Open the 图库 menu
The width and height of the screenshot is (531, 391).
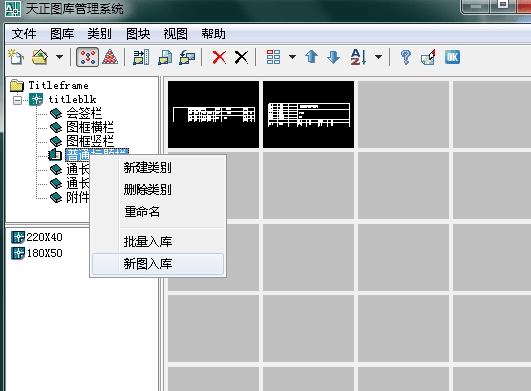coord(62,34)
